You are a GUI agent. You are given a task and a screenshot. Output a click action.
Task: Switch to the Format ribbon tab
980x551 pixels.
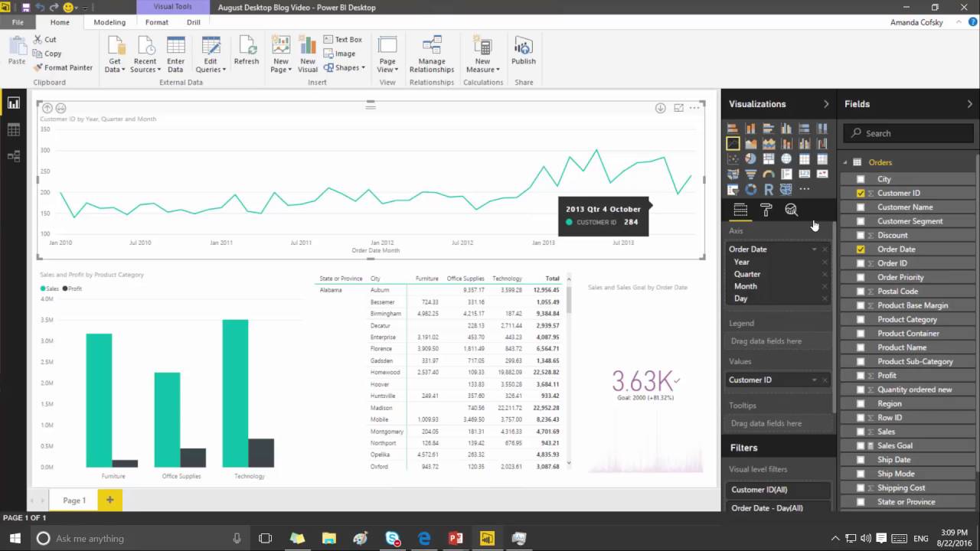(x=157, y=22)
